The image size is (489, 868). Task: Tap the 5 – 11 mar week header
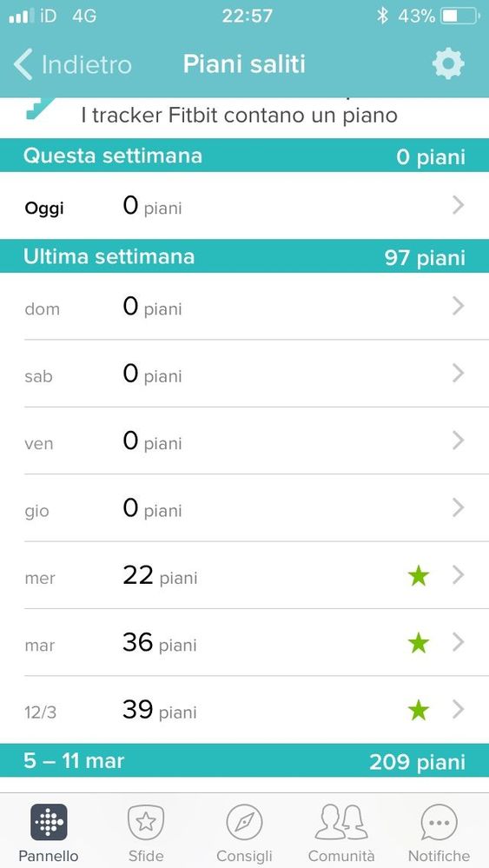coord(245,760)
